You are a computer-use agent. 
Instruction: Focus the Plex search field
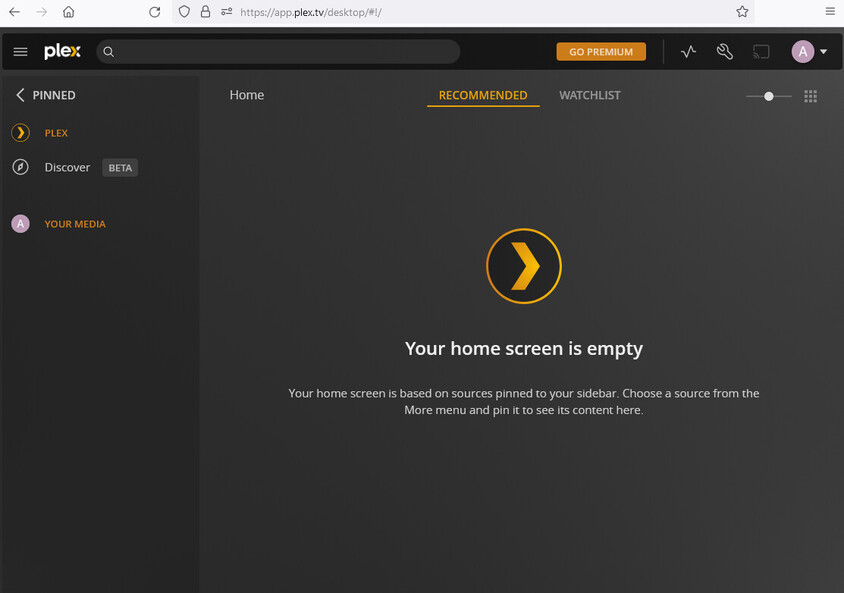278,52
